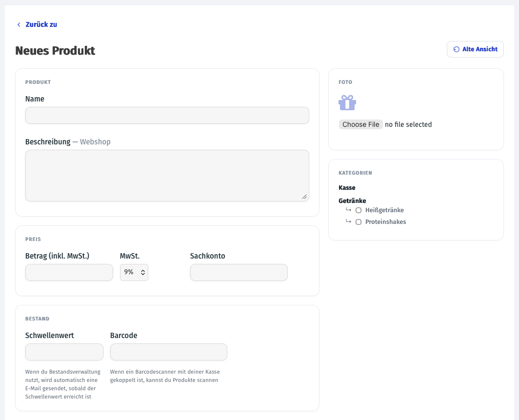Tick the Proteinshakes checkbox
519x420 pixels.
pyautogui.click(x=359, y=222)
